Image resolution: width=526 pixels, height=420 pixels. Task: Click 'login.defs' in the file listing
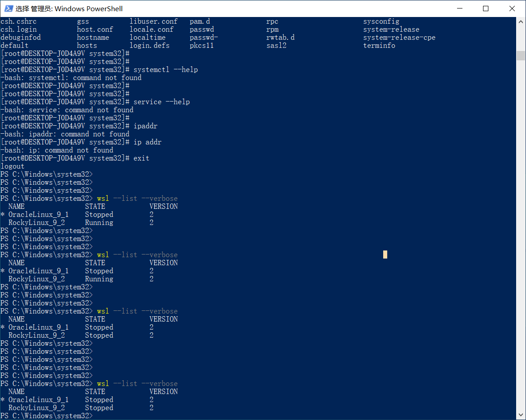pos(150,46)
